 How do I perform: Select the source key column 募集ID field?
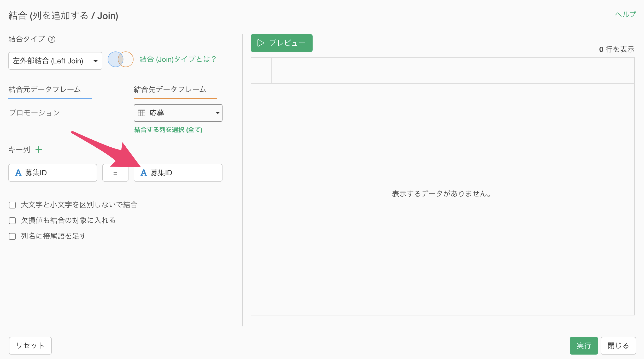click(53, 173)
